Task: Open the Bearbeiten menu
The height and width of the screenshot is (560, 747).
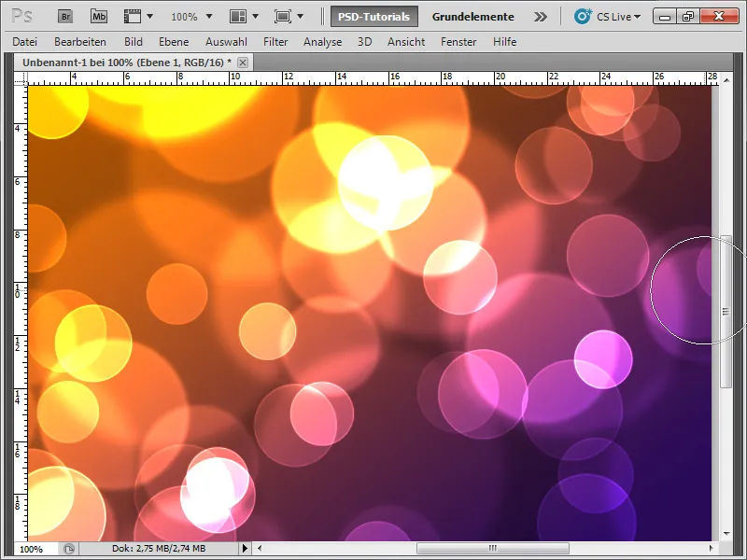Action: tap(80, 42)
